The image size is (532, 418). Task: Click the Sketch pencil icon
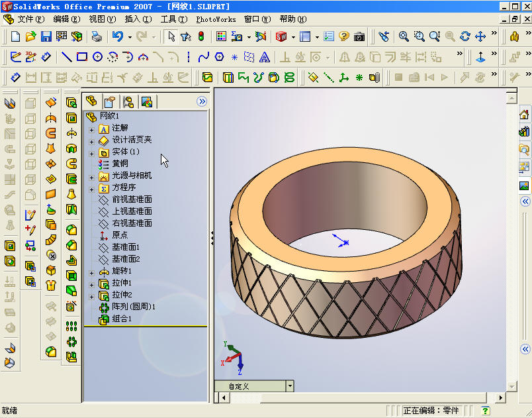(16, 57)
